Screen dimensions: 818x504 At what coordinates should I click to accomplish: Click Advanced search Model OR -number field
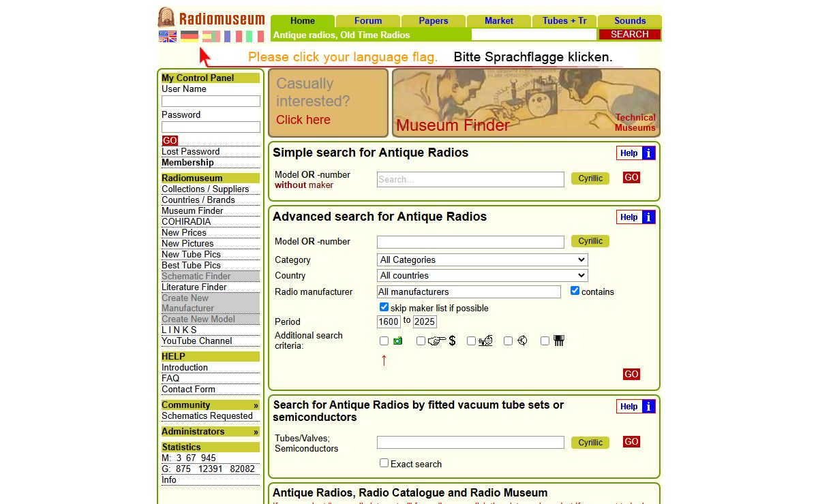tap(470, 242)
